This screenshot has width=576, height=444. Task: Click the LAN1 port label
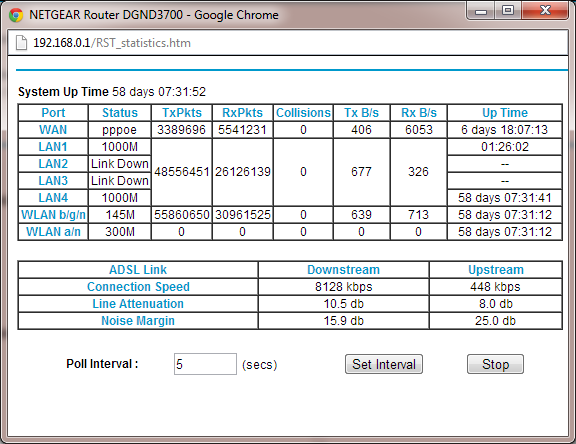(x=53, y=147)
